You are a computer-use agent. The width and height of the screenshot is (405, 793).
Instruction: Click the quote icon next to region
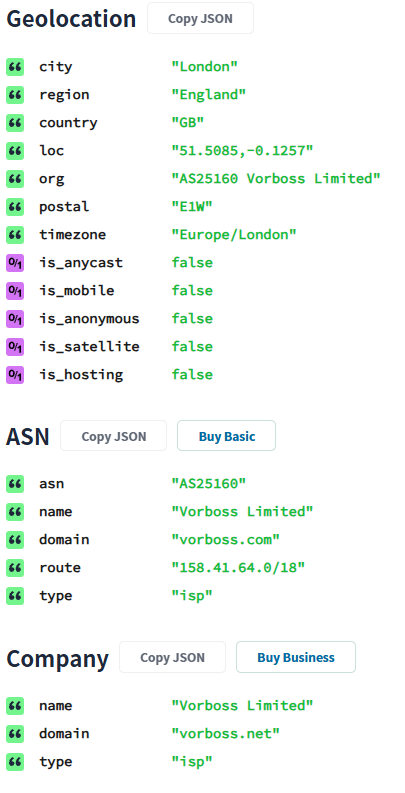point(15,95)
